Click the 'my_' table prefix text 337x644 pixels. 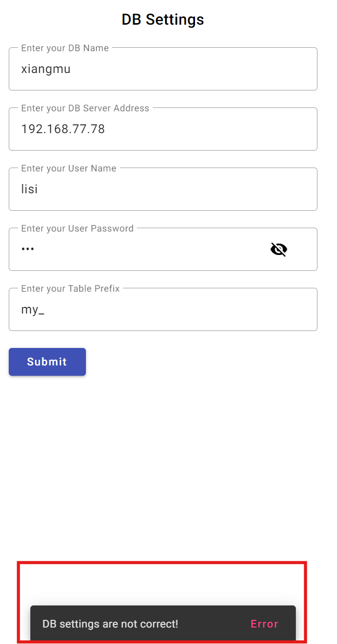tap(32, 310)
